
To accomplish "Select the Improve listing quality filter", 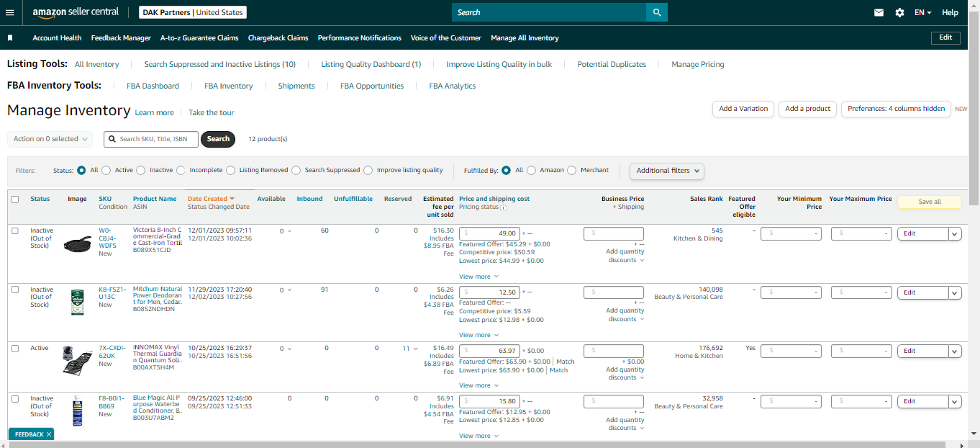I will 368,171.
